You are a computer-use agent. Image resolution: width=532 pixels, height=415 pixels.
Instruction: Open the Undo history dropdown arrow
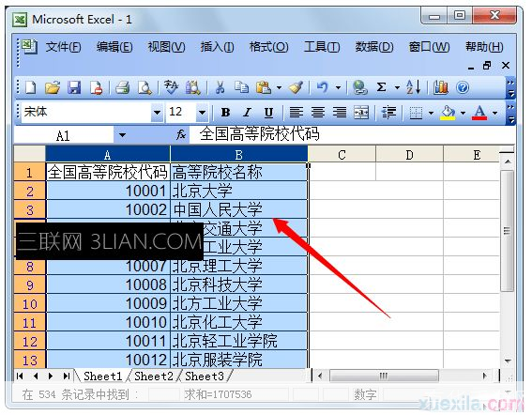338,87
